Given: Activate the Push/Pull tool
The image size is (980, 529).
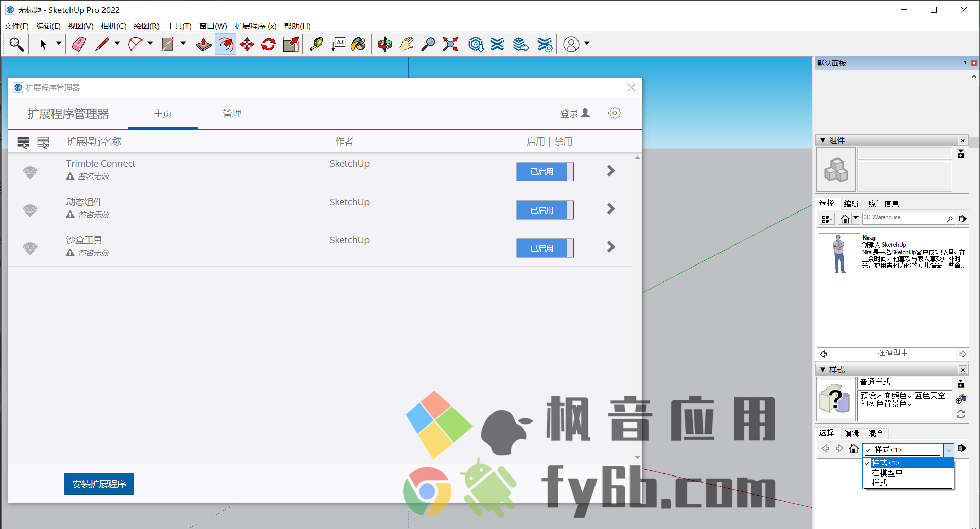Looking at the screenshot, I should [203, 44].
